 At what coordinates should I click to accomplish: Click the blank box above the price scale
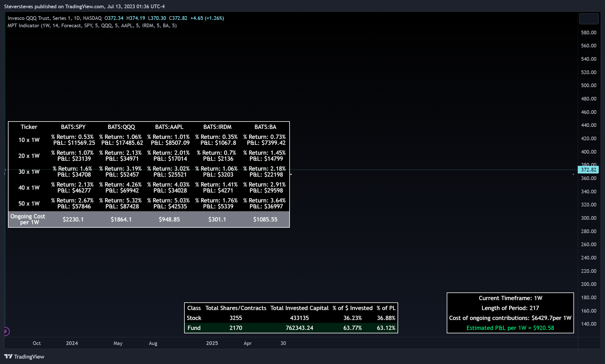(x=589, y=19)
